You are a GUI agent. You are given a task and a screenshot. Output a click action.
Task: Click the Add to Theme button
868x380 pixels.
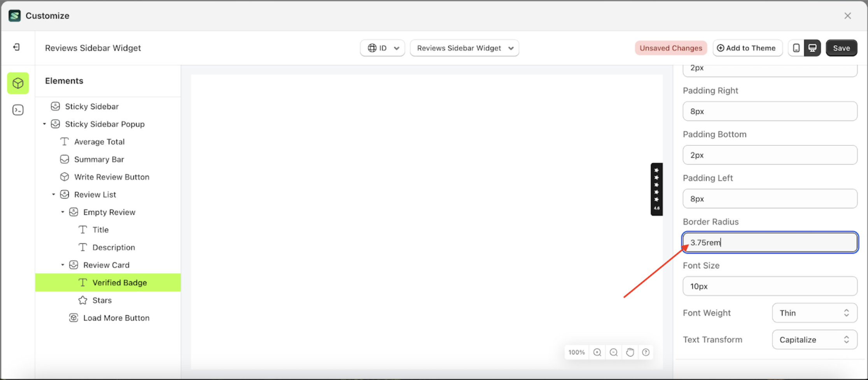pyautogui.click(x=747, y=47)
